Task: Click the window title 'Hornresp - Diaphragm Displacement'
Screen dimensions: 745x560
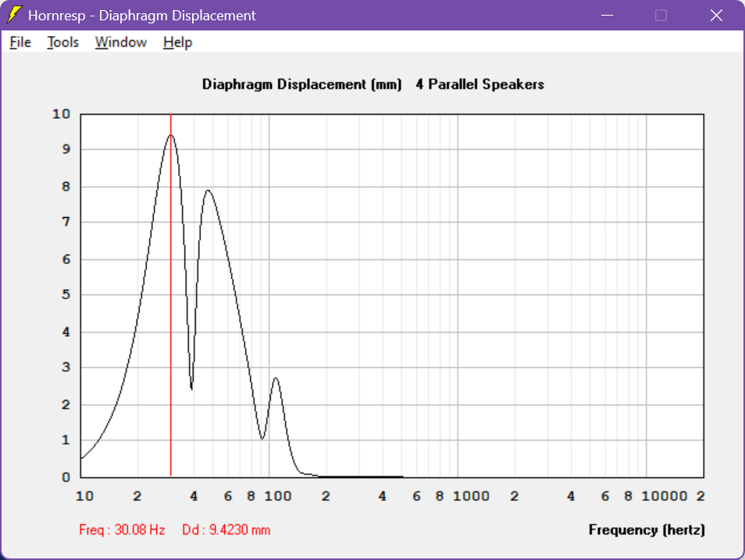Action: click(x=142, y=15)
